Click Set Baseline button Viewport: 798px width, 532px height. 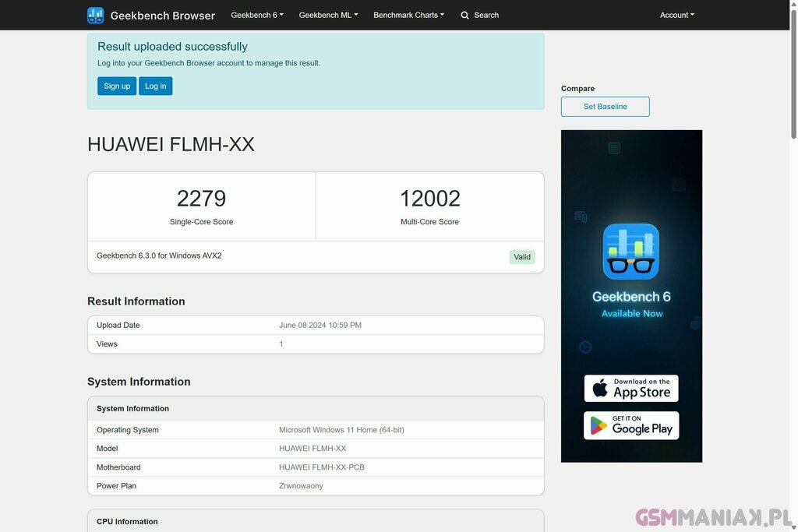point(605,107)
